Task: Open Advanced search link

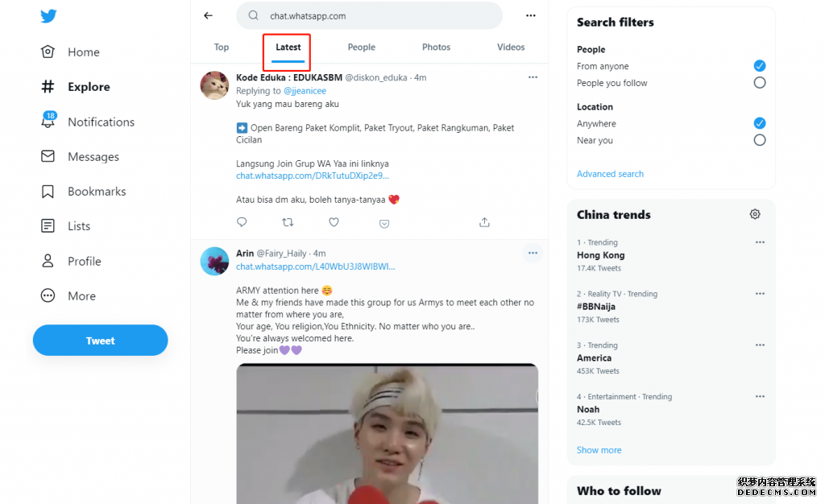Action: pyautogui.click(x=610, y=174)
